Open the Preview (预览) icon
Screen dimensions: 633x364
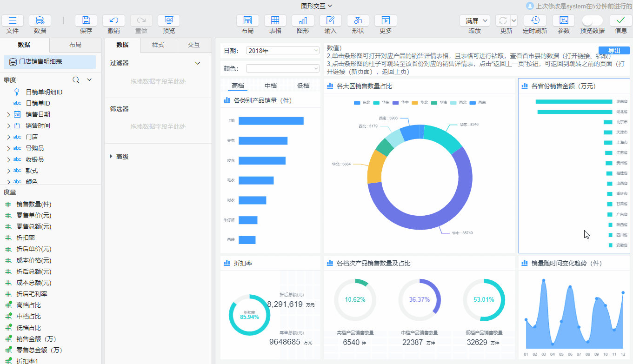coord(168,20)
